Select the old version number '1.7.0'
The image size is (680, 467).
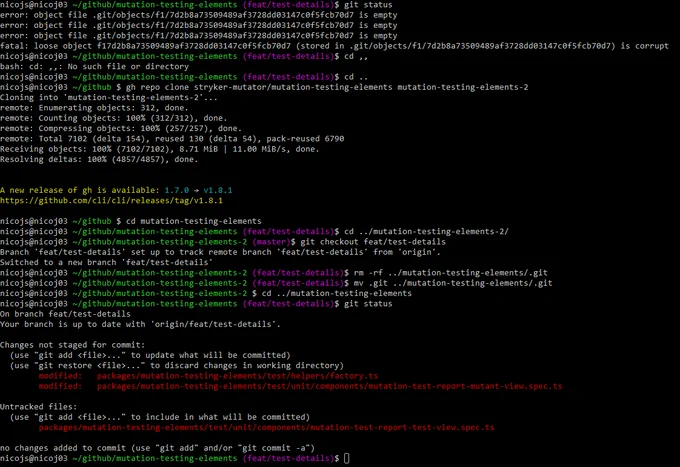pos(177,190)
